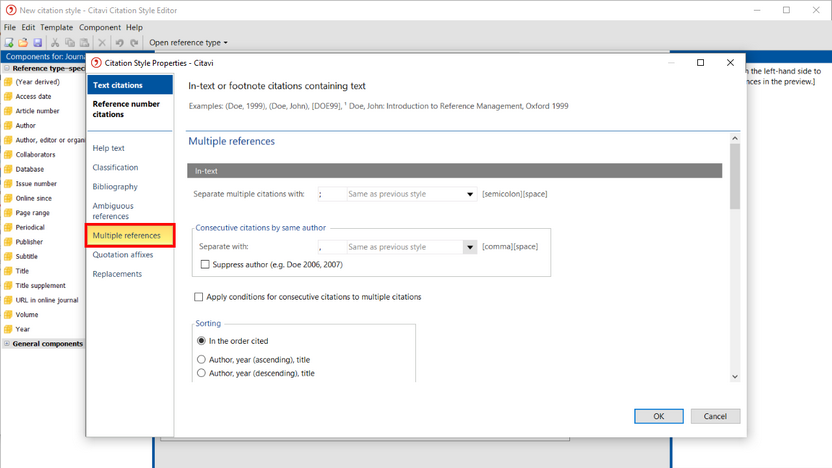The image size is (832, 468).
Task: Select Author, editor or organization component
Action: click(x=50, y=140)
